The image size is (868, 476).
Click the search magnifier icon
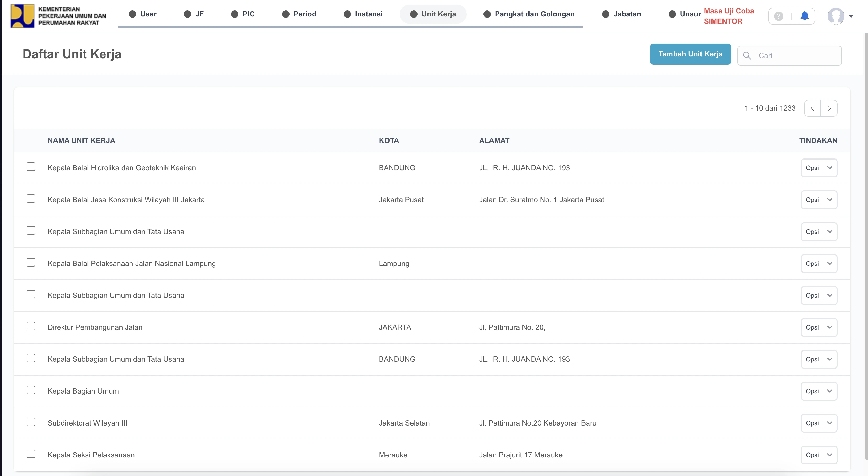[x=747, y=55]
